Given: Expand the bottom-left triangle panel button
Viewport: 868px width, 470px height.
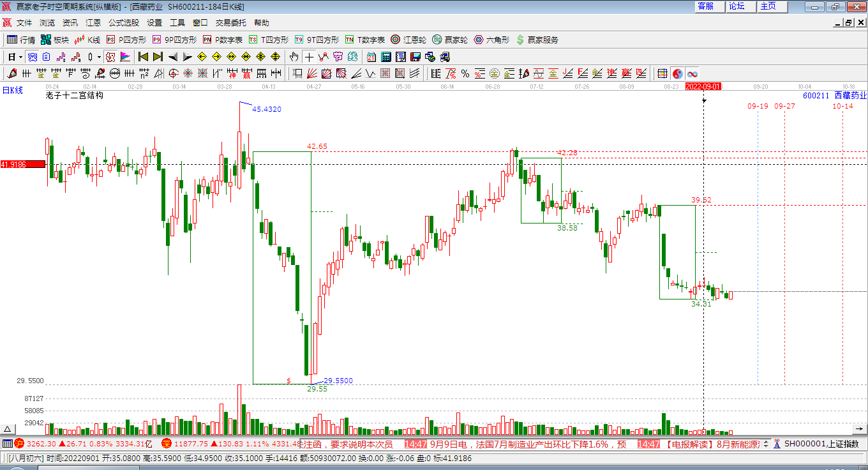Looking at the screenshot, I should coord(8,429).
